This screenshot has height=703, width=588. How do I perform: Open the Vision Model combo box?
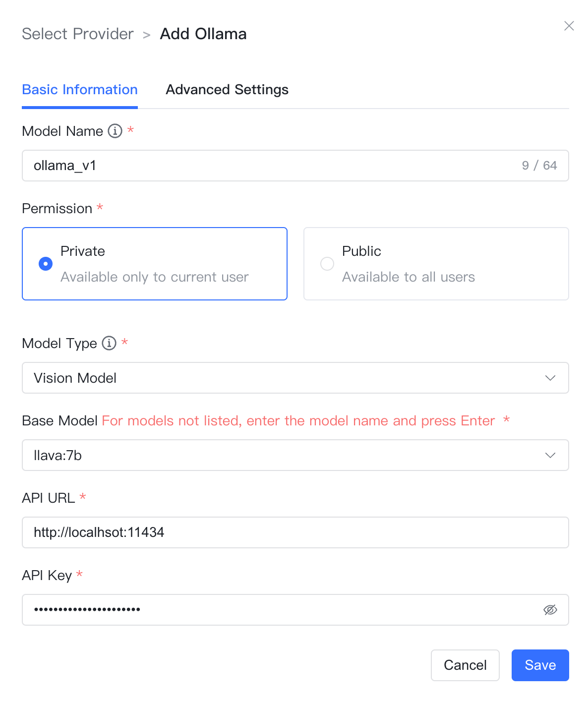coord(295,378)
